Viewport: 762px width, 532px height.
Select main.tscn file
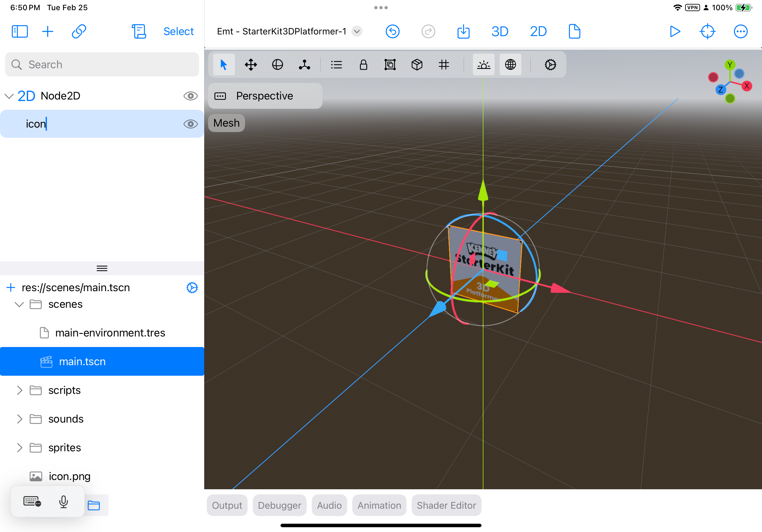pyautogui.click(x=102, y=361)
